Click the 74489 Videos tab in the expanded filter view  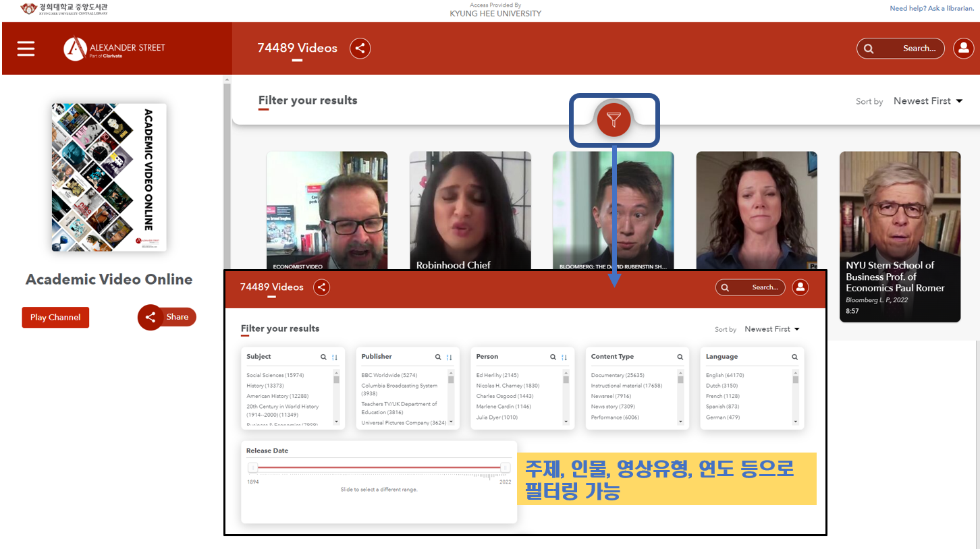272,287
